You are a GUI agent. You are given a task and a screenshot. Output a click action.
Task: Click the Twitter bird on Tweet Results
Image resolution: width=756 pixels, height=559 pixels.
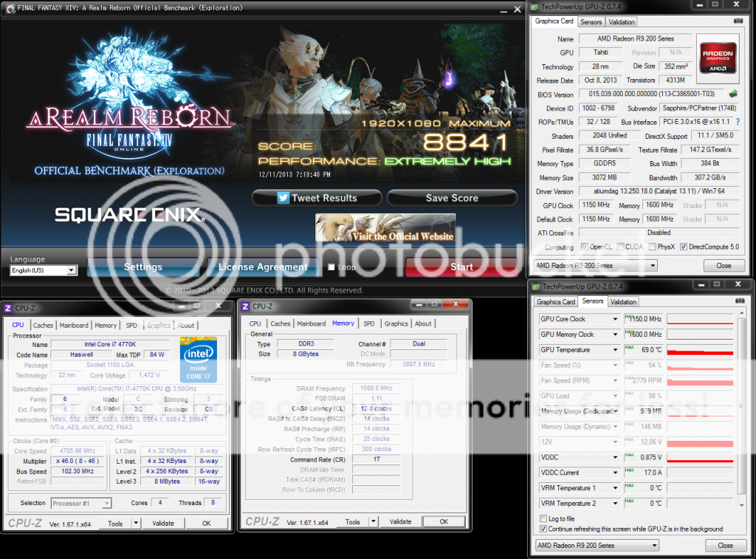point(283,198)
